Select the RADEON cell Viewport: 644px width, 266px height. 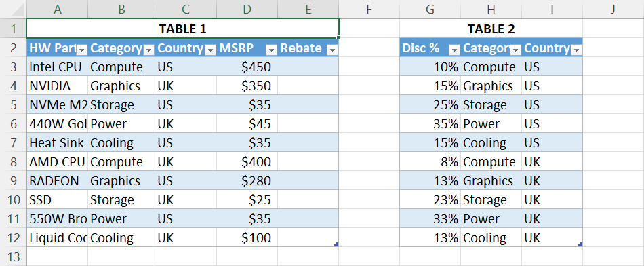(x=57, y=180)
